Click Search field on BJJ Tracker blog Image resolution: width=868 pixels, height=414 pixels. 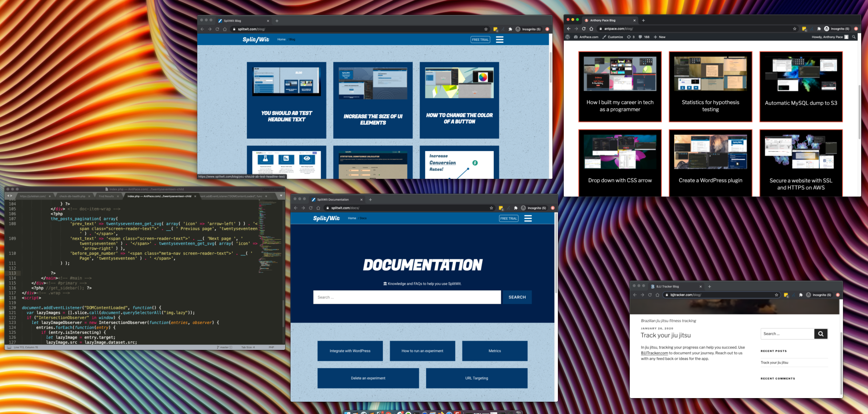787,334
